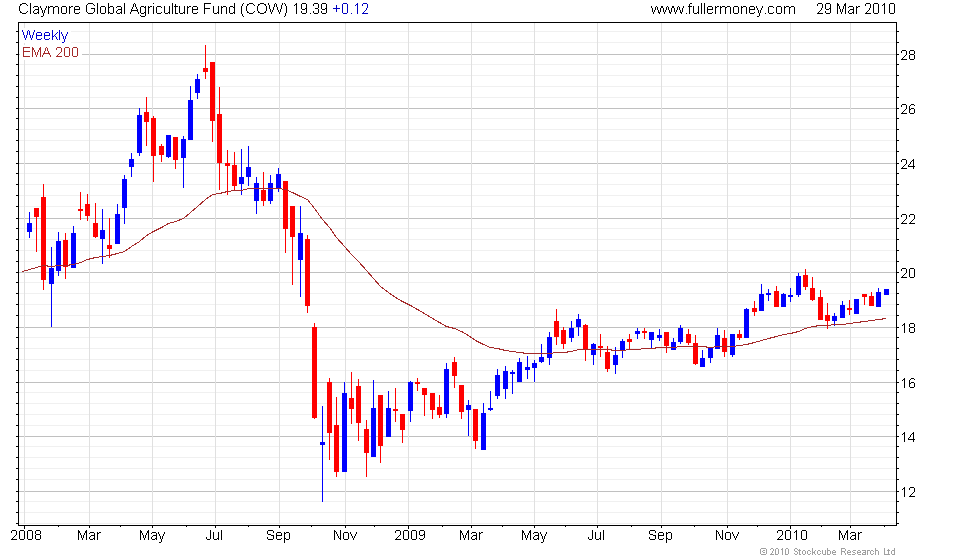Click the date 29 Mar 2010
Image resolution: width=980 pixels, height=560 pixels.
[856, 9]
